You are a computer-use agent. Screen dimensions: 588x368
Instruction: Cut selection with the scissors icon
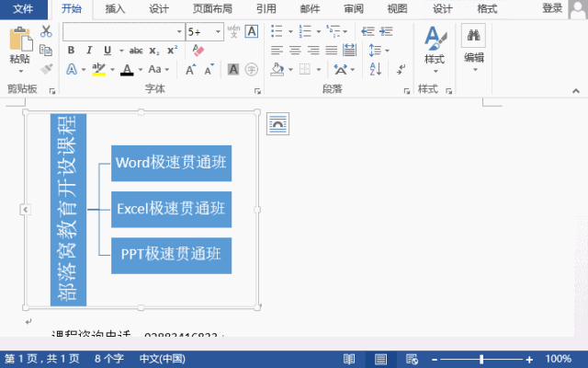coord(46,31)
